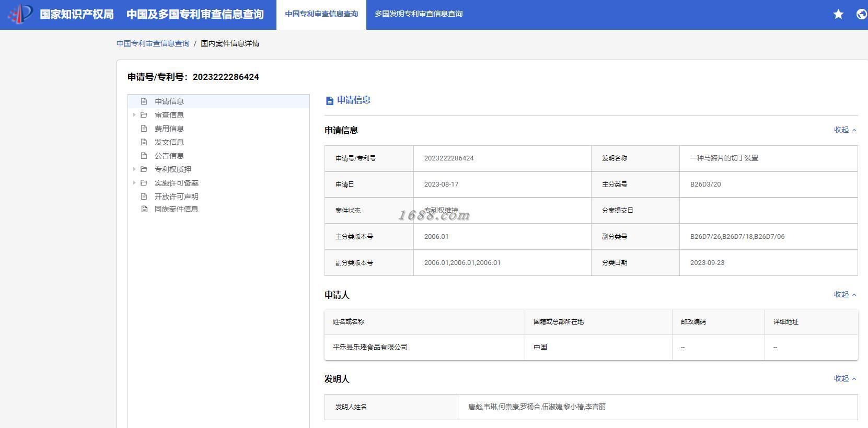Open 开放许可声明 in the side tree
868x428 pixels.
point(177,196)
